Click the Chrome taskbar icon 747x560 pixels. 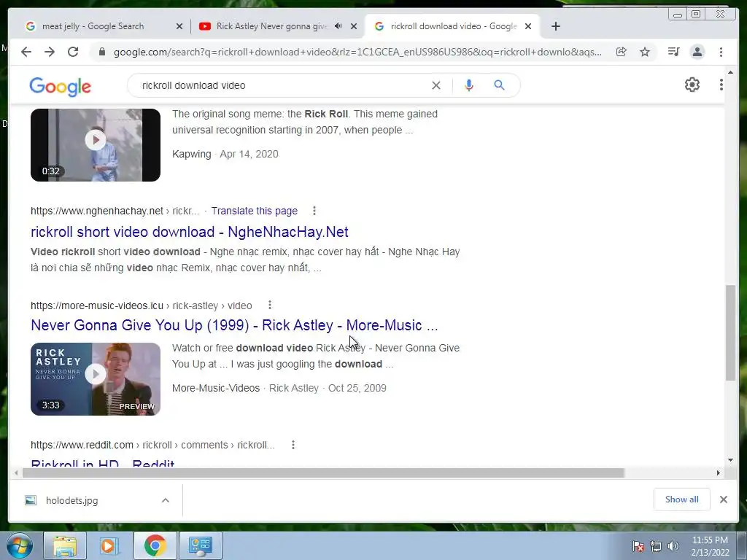tap(155, 545)
